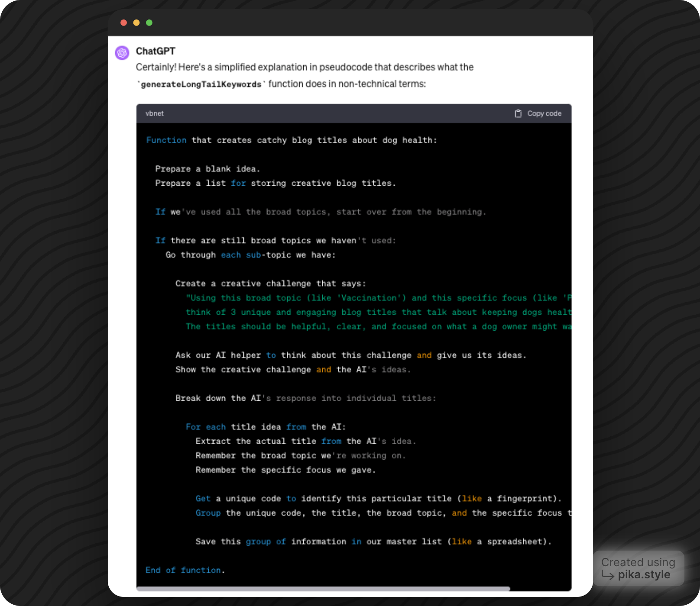Click the line "For each title idea from the AI:"
This screenshot has height=606, width=700.
tap(266, 427)
